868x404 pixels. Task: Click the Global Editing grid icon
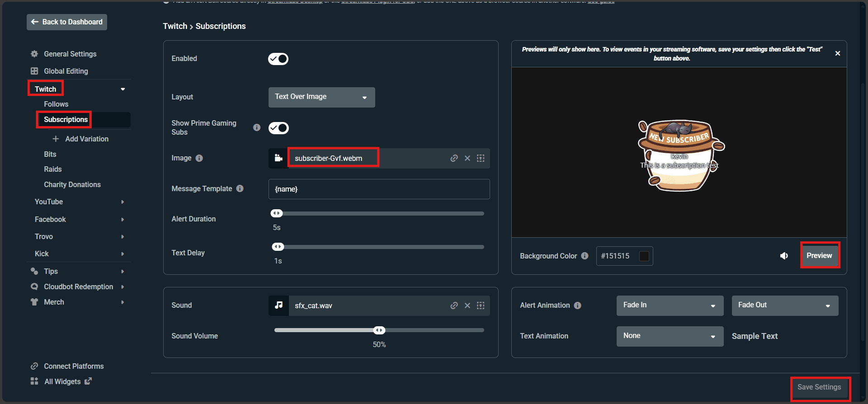click(34, 71)
